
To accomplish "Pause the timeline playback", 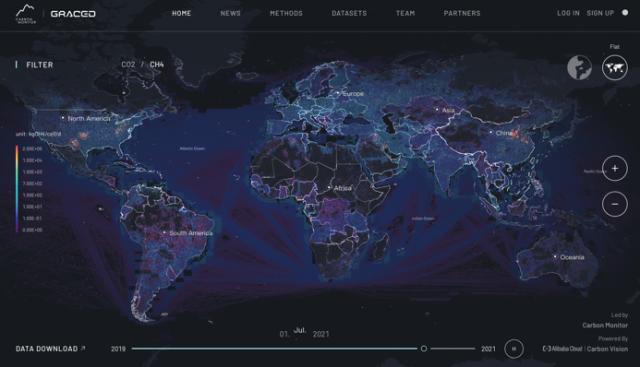I will (514, 349).
